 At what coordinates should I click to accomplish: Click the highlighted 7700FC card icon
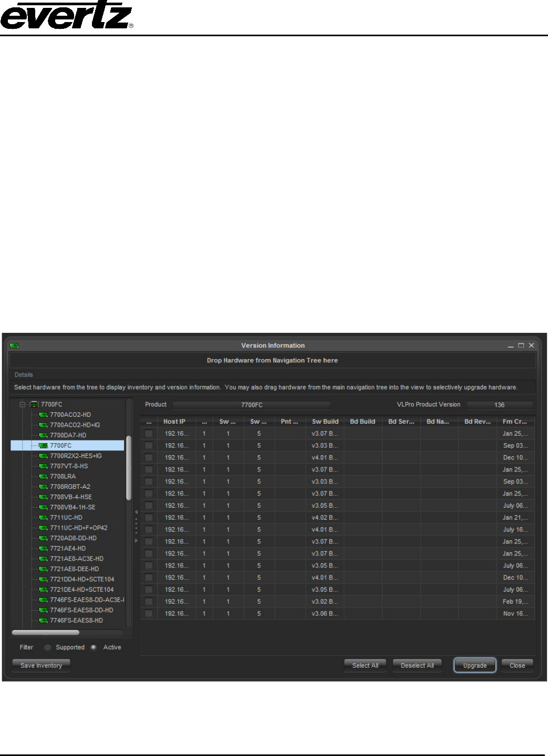[44, 446]
